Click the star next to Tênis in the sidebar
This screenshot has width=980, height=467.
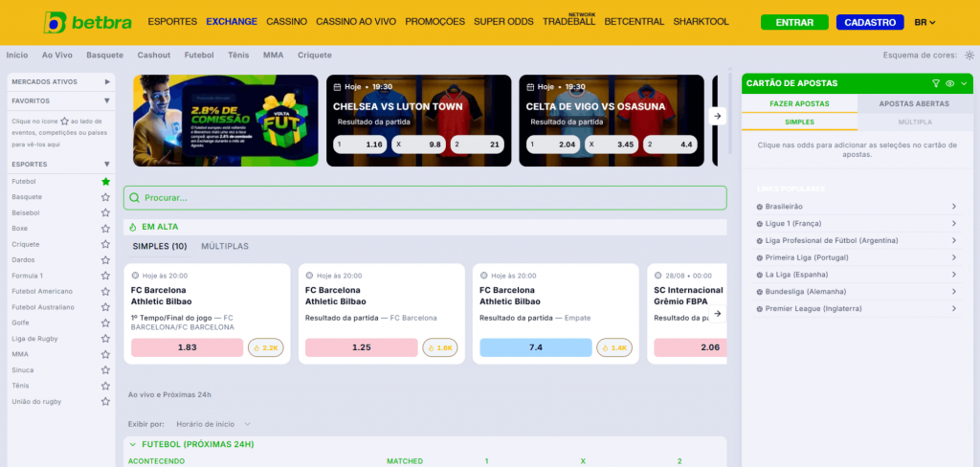coord(105,386)
